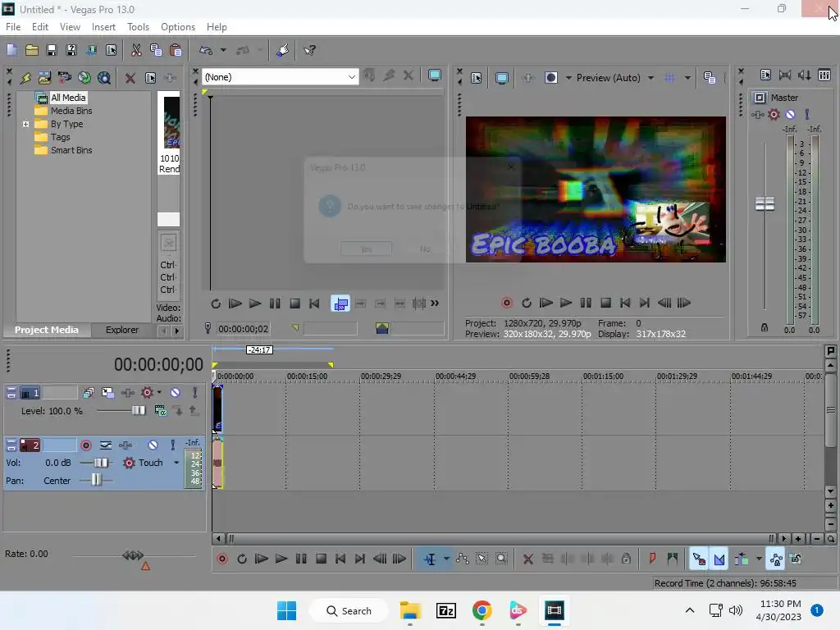Toggle Lock Envelopes to Events
This screenshot has width=840, height=630.
(x=776, y=559)
